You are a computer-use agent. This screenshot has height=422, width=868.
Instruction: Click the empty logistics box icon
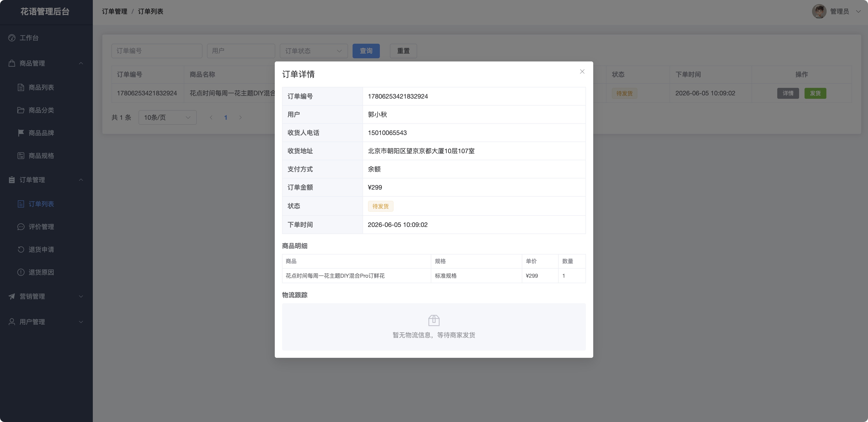tap(434, 320)
